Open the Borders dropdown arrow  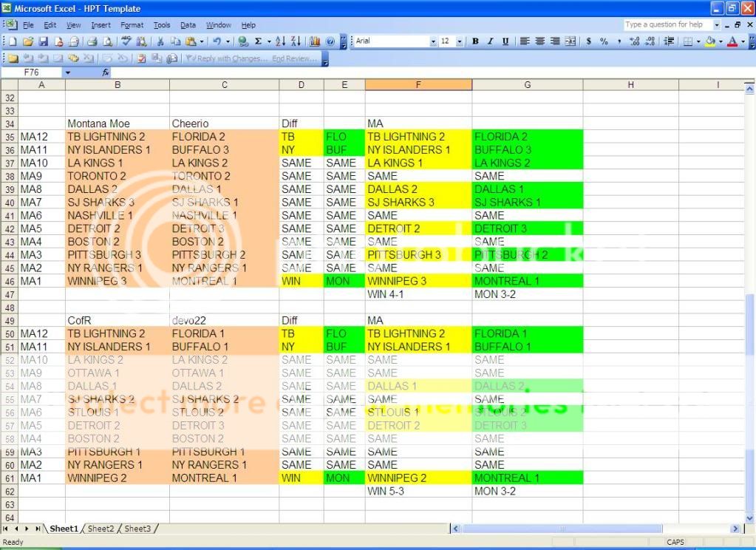698,41
